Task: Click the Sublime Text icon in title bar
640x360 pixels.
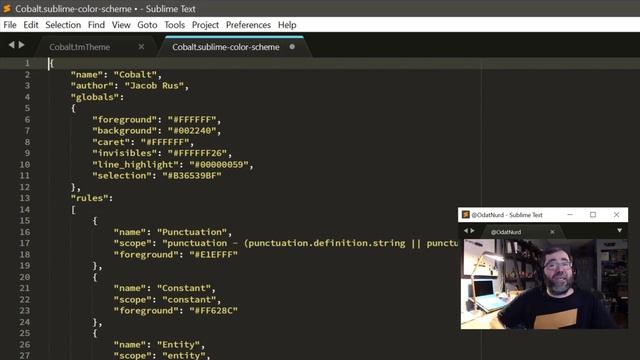Action: point(7,8)
